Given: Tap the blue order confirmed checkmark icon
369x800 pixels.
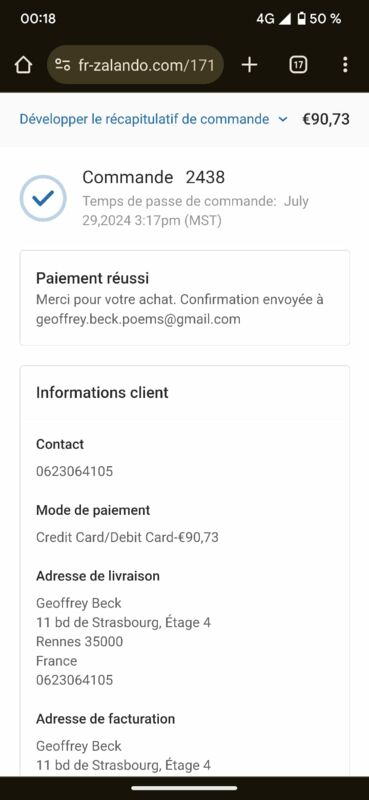Looking at the screenshot, I should pyautogui.click(x=43, y=198).
